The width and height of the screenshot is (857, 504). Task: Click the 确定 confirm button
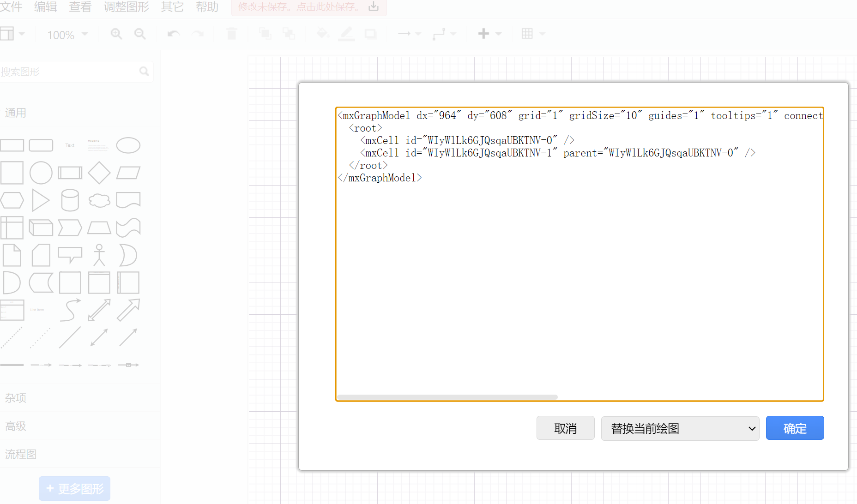[x=795, y=428]
